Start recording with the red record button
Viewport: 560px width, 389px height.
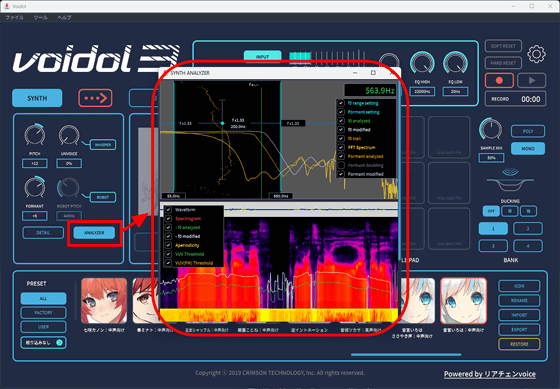point(499,80)
